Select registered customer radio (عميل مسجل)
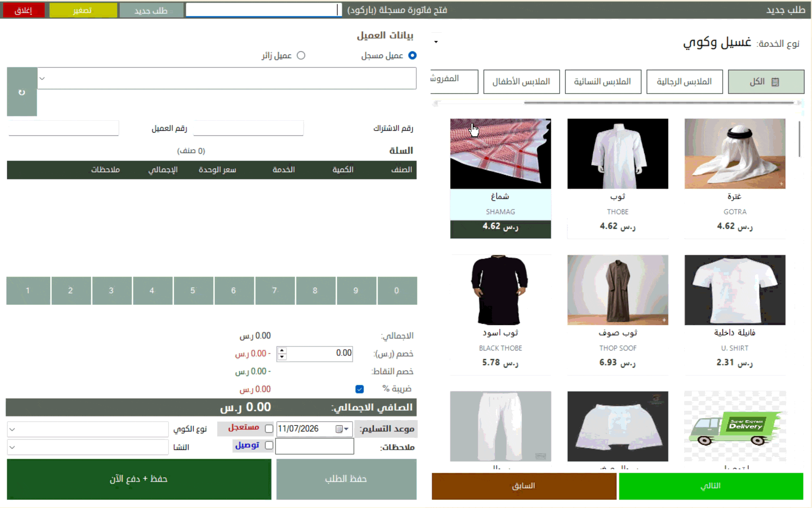This screenshot has height=508, width=812. 412,55
